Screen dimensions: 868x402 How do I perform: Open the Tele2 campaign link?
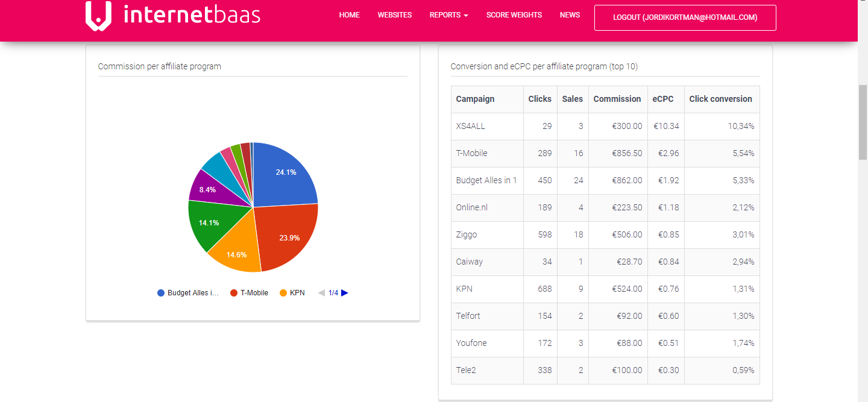coord(466,370)
